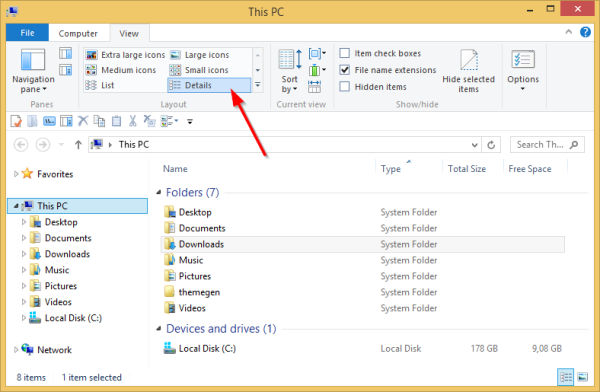This screenshot has height=392, width=600.
Task: Select the themegen folder
Action: click(199, 292)
